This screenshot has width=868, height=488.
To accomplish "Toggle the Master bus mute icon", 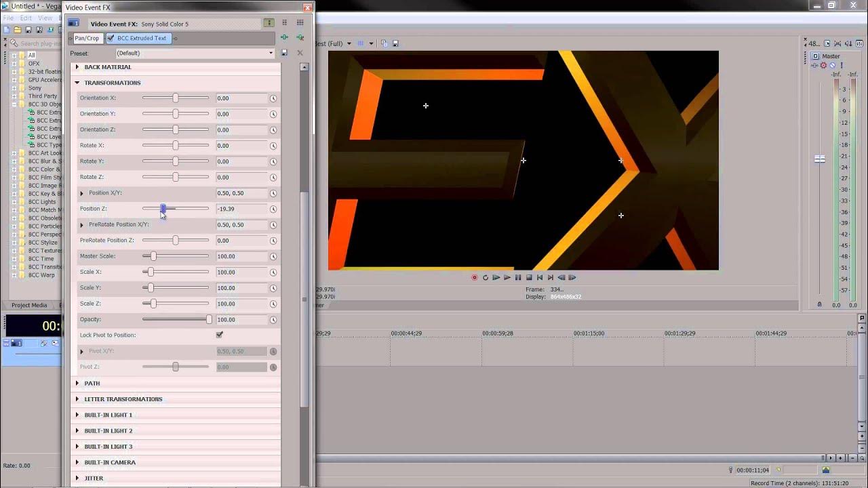I will (833, 66).
